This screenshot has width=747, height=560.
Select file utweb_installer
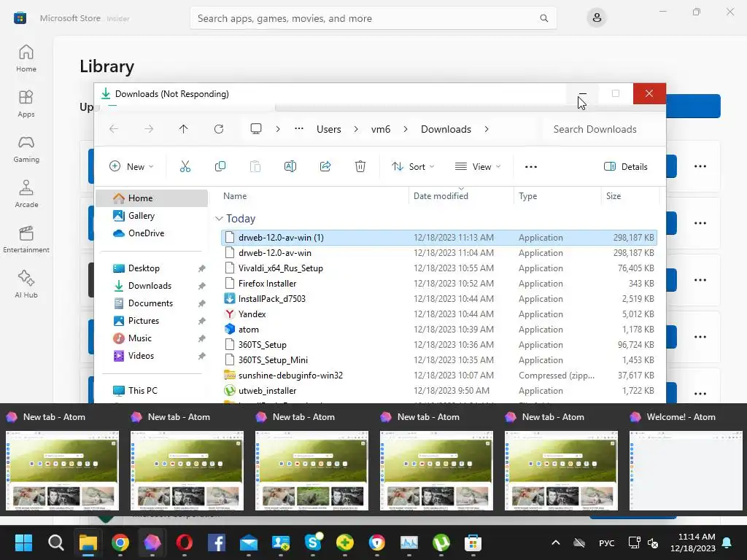click(x=438, y=391)
